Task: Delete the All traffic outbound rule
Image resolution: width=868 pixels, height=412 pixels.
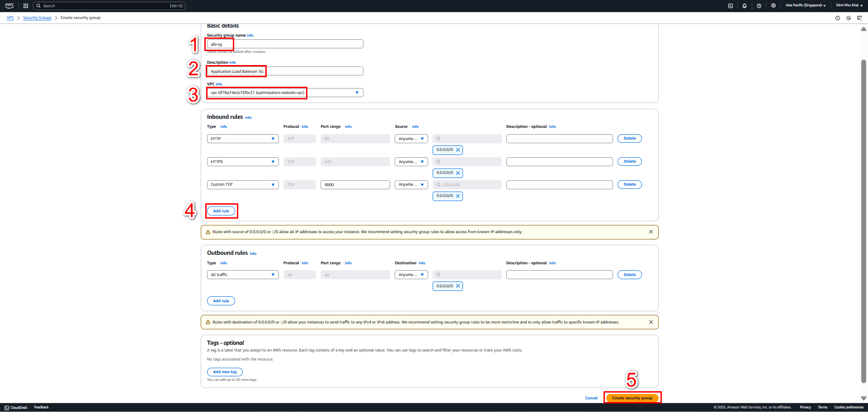Action: pyautogui.click(x=630, y=275)
